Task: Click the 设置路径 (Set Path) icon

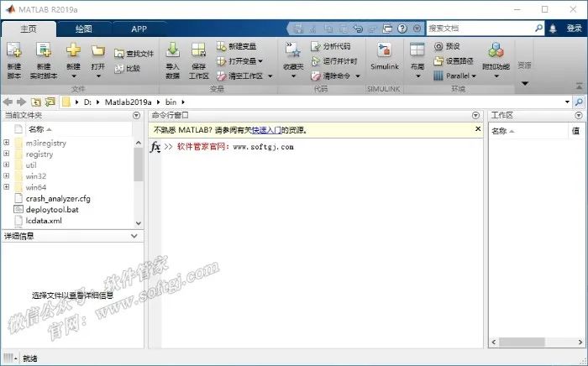Action: [438, 60]
